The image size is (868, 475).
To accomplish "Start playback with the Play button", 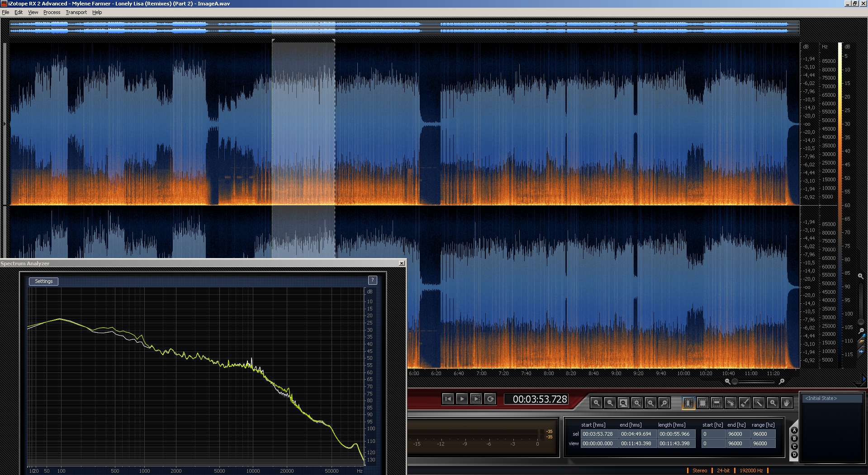I will 462,399.
